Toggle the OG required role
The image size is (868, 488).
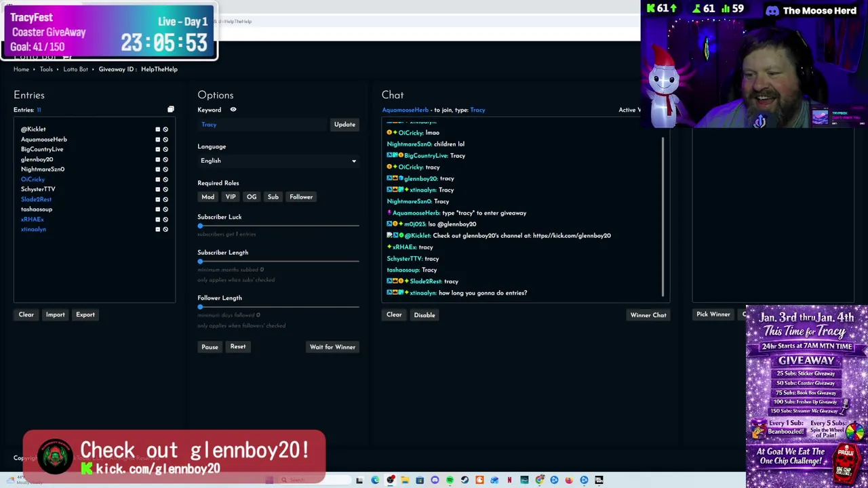[x=252, y=197]
